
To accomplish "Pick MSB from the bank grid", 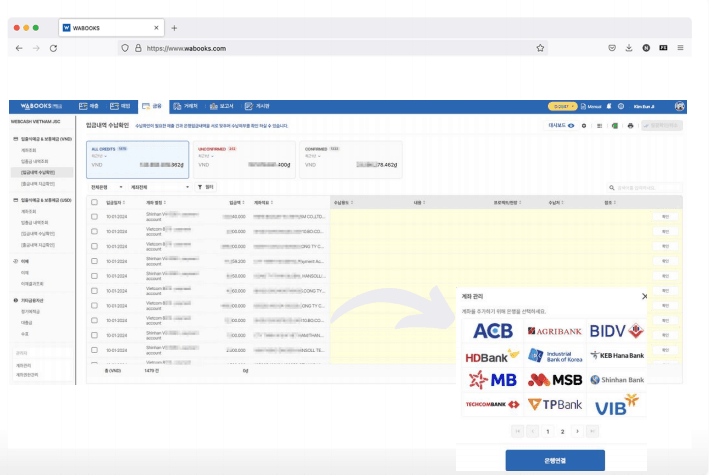I will (555, 380).
